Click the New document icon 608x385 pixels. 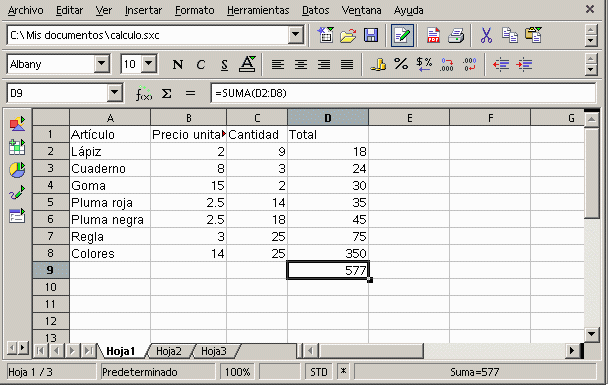coord(325,35)
